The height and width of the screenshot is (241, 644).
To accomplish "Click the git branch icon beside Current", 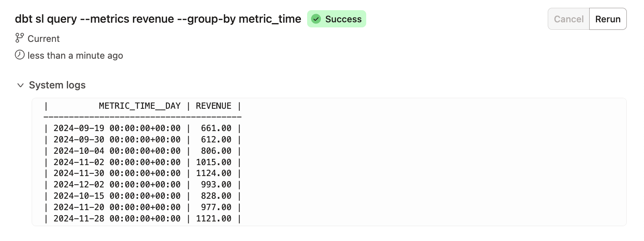I will (20, 38).
